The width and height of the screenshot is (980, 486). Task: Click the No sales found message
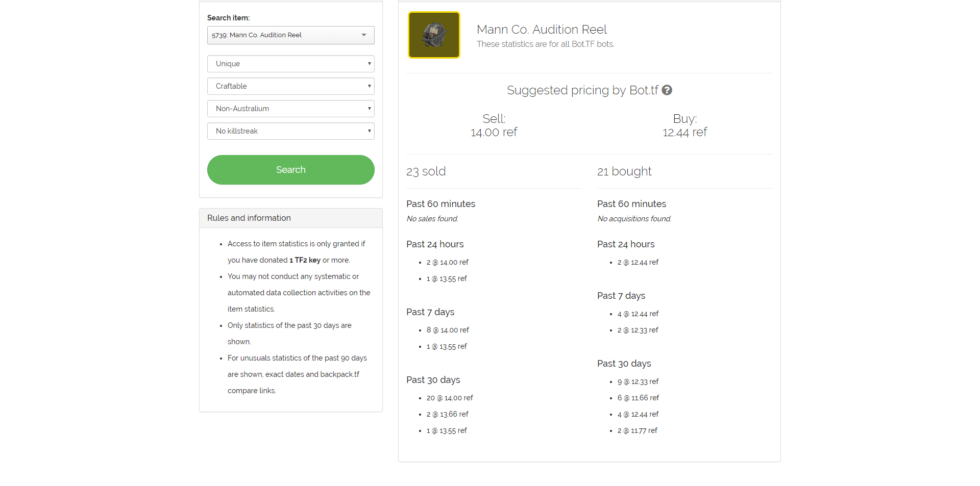tap(432, 219)
